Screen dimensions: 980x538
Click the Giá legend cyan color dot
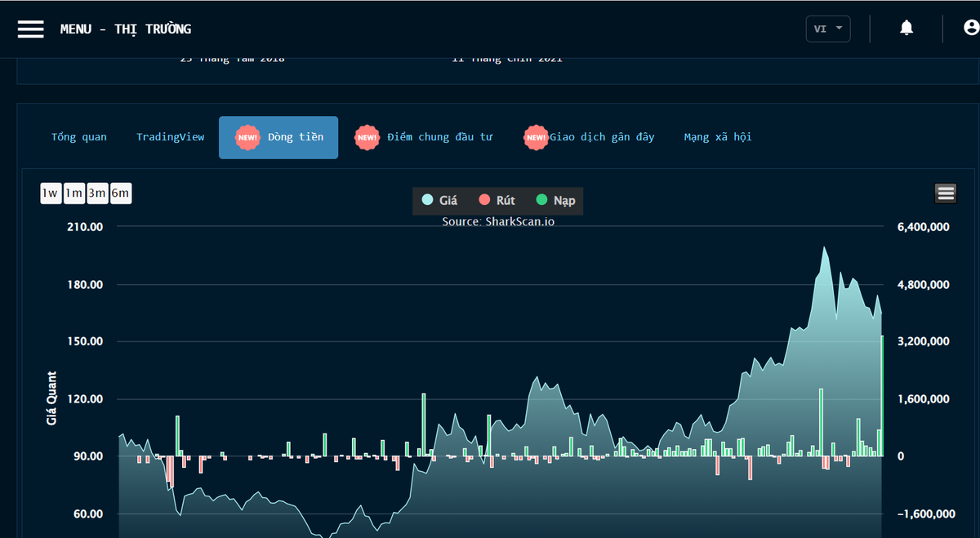click(427, 200)
